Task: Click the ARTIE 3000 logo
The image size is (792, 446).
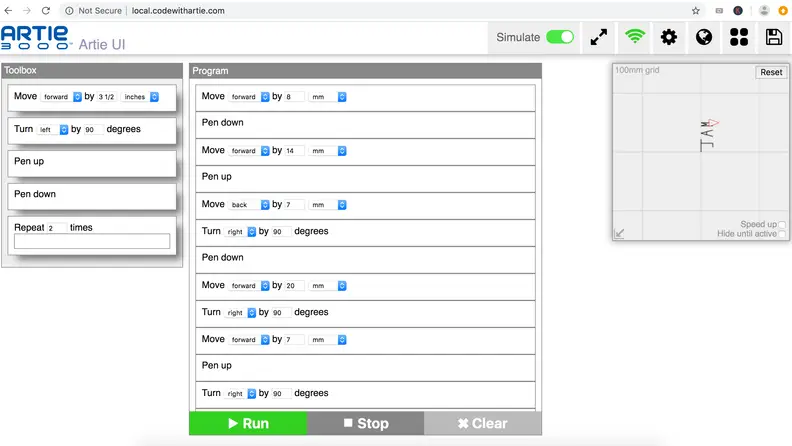Action: point(35,38)
